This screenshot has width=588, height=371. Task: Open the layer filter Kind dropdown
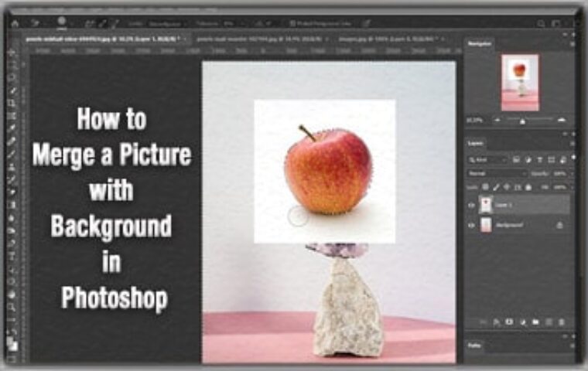487,160
